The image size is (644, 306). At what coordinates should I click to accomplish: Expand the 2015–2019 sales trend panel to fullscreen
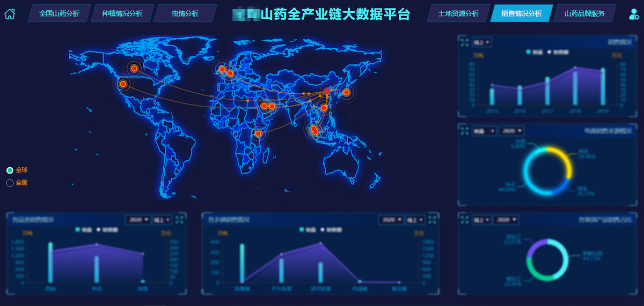[465, 42]
